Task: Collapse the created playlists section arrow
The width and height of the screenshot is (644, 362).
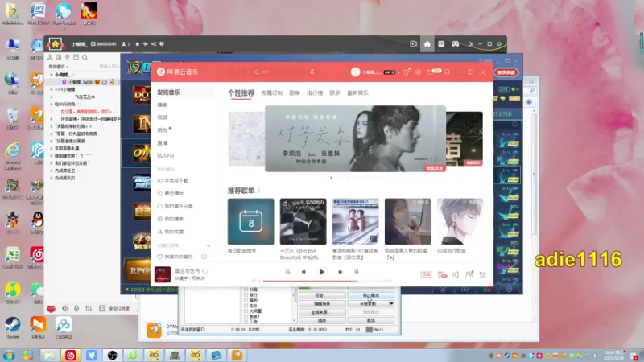Action: (x=182, y=245)
